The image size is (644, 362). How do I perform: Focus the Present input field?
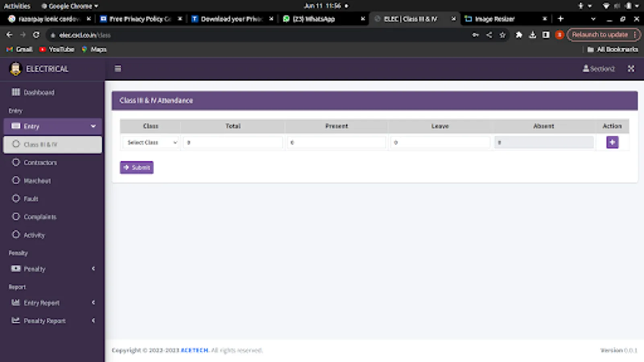(336, 142)
